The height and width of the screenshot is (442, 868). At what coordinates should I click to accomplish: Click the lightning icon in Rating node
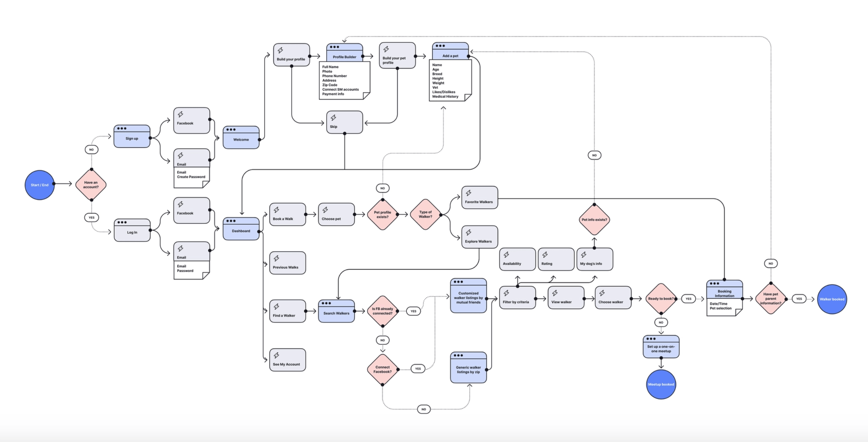click(x=545, y=255)
